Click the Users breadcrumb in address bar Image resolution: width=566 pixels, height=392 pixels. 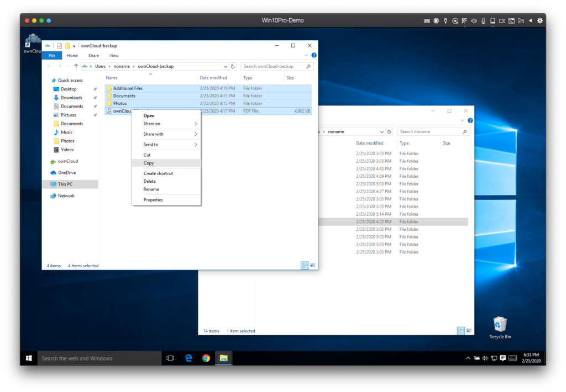click(x=101, y=66)
